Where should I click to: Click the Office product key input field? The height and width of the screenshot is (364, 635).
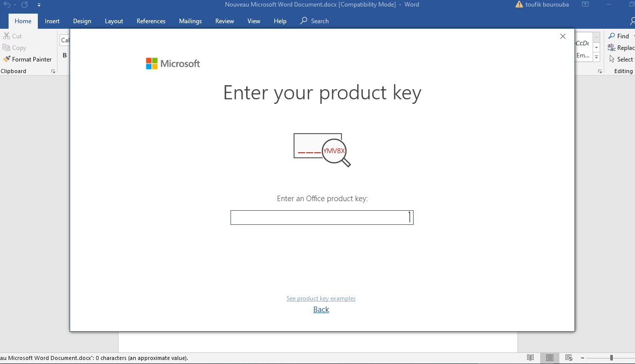tap(322, 217)
